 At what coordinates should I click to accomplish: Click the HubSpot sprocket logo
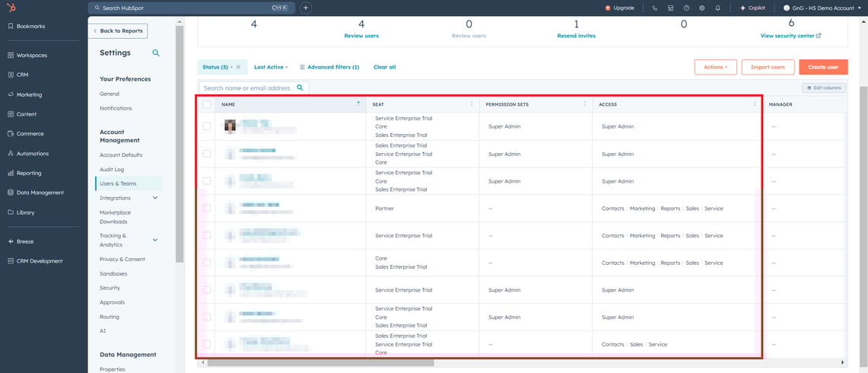click(x=11, y=8)
